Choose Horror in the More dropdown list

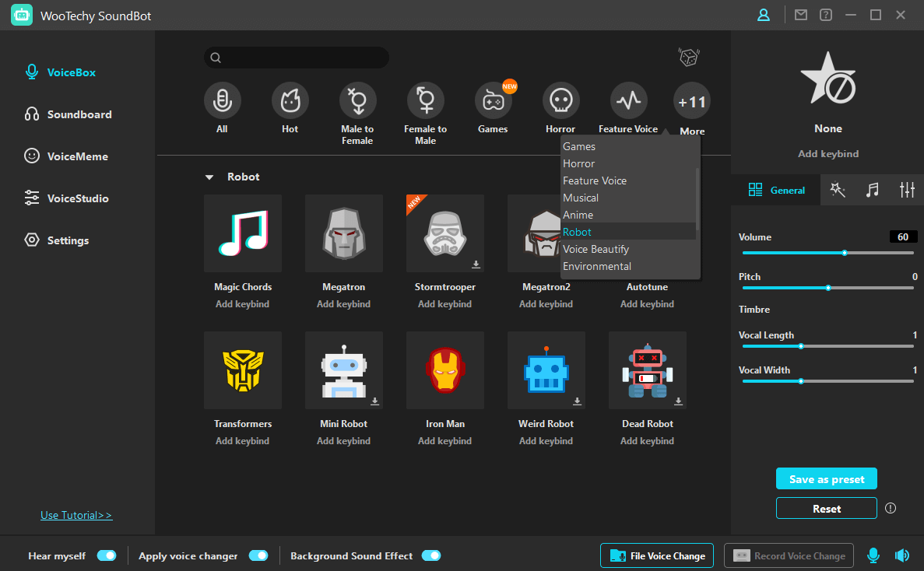click(x=628, y=163)
